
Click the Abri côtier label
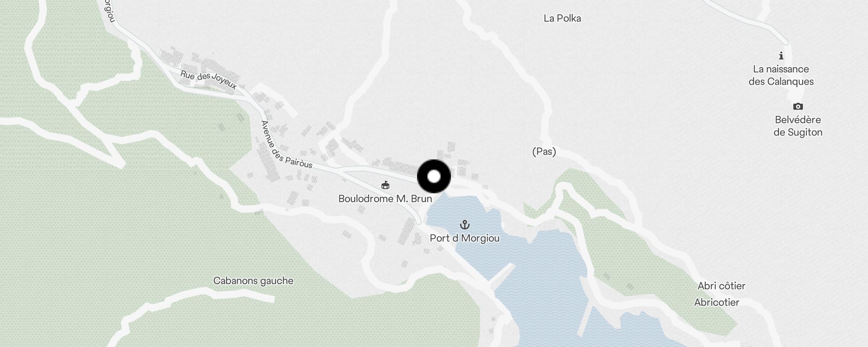point(721,286)
